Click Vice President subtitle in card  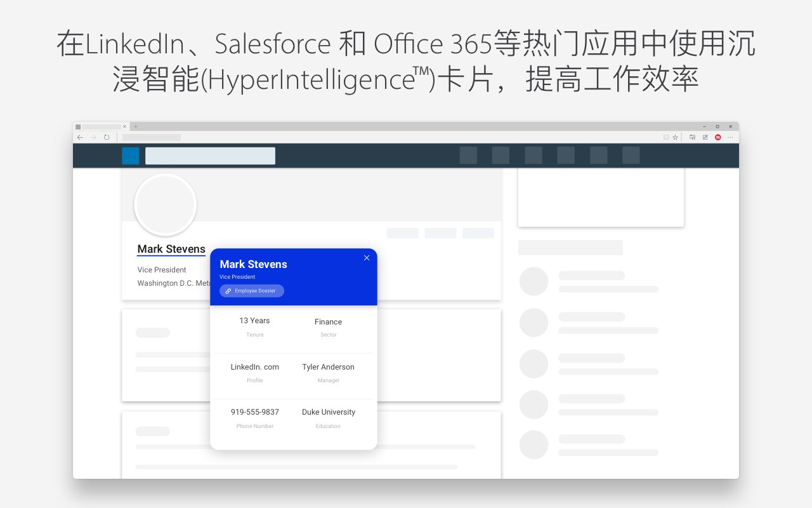point(237,277)
